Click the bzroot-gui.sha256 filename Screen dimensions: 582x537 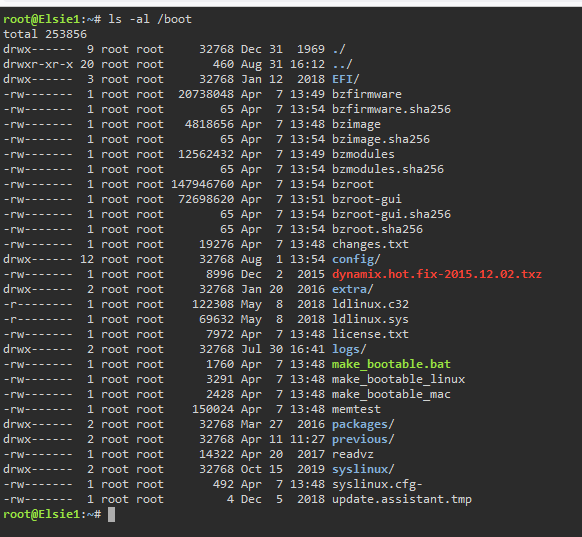pyautogui.click(x=391, y=214)
